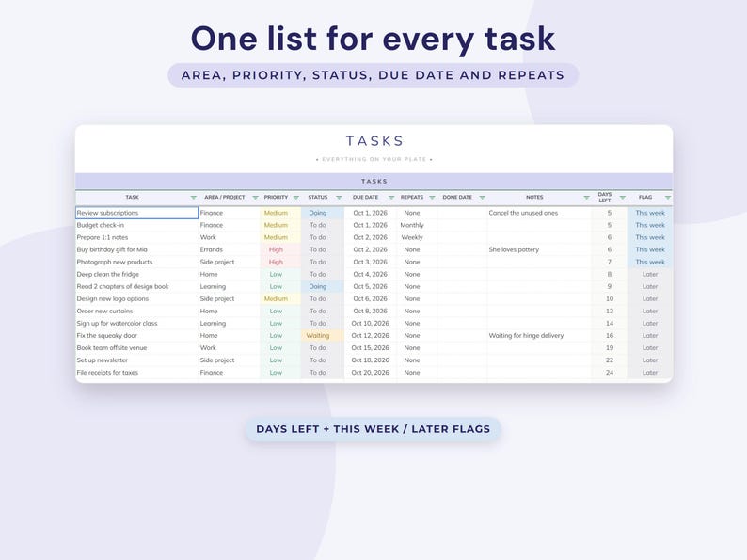The width and height of the screenshot is (747, 560).
Task: Click the 'Everything on your plate' subtitle
Action: click(374, 159)
